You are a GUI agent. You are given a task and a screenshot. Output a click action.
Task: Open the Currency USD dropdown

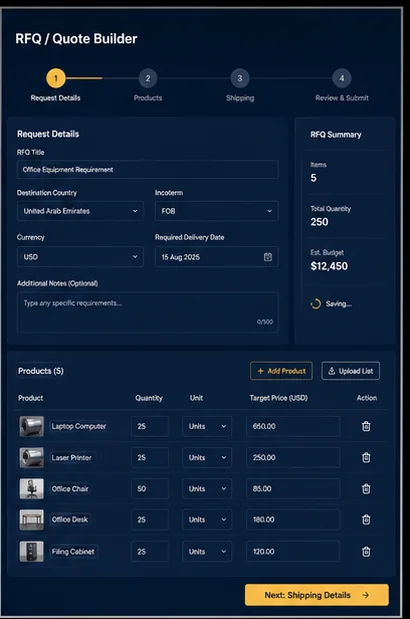click(80, 257)
